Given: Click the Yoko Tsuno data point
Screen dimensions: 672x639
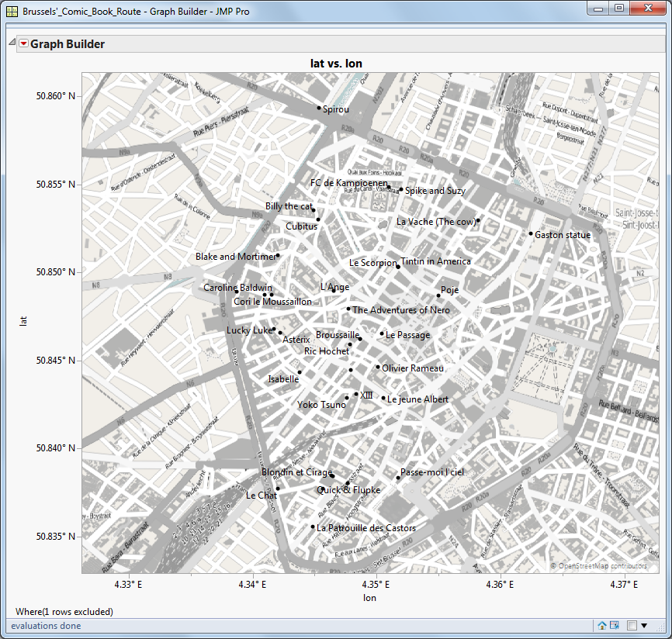Looking at the screenshot, I should tap(347, 398).
